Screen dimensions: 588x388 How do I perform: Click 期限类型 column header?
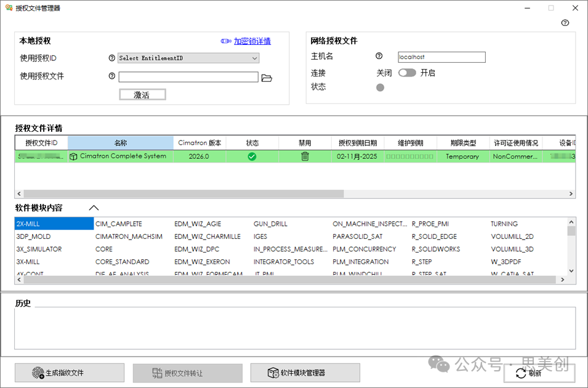pyautogui.click(x=463, y=143)
